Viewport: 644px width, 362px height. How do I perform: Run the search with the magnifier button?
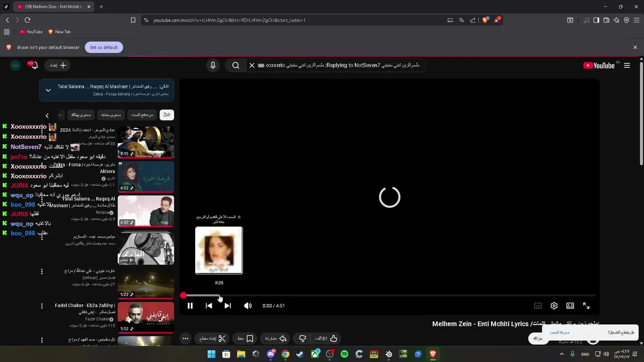coord(235,65)
